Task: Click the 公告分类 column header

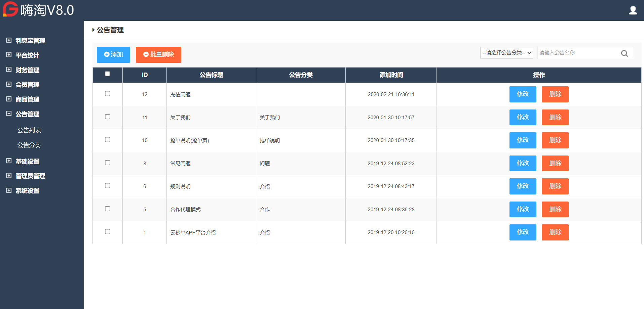Action: (301, 75)
